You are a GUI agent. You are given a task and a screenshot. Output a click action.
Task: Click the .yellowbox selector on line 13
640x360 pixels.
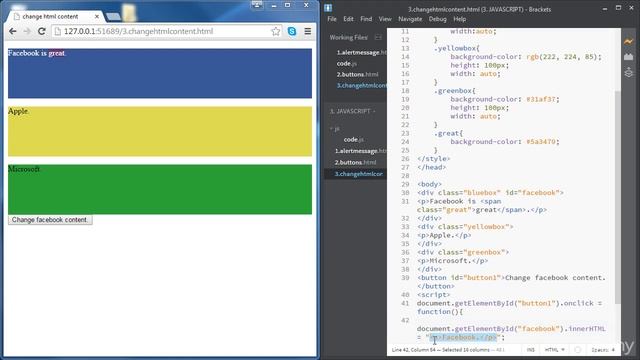tap(455, 48)
